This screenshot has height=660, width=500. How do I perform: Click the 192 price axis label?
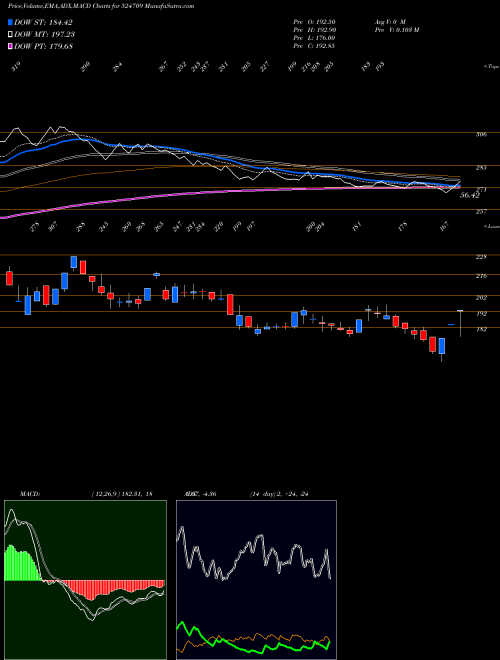point(481,314)
